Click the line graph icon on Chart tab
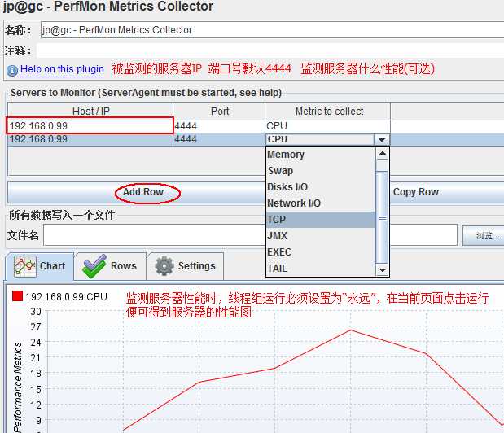504x433 pixels. [x=24, y=266]
